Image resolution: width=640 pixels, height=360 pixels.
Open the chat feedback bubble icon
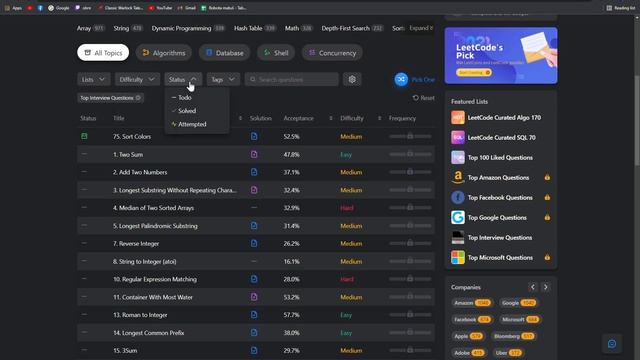tap(612, 344)
